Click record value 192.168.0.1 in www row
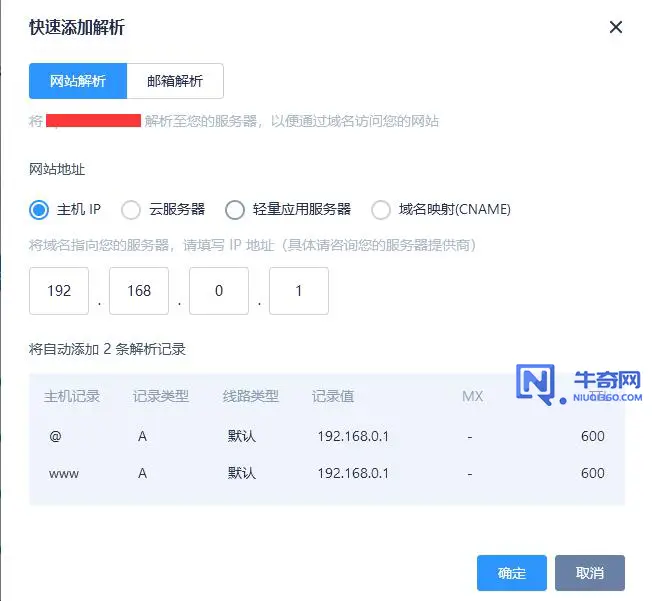The height and width of the screenshot is (601, 652). click(x=353, y=473)
